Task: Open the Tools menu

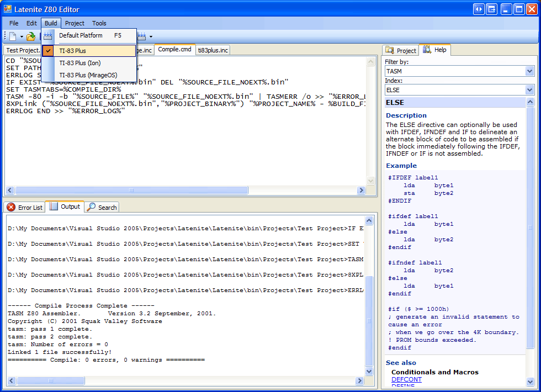Action: 99,23
